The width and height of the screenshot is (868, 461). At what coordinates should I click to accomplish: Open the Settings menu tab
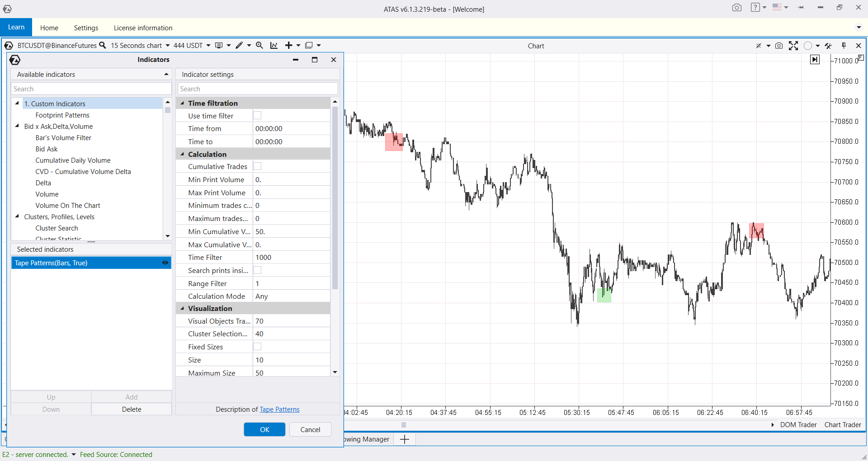[x=86, y=28]
